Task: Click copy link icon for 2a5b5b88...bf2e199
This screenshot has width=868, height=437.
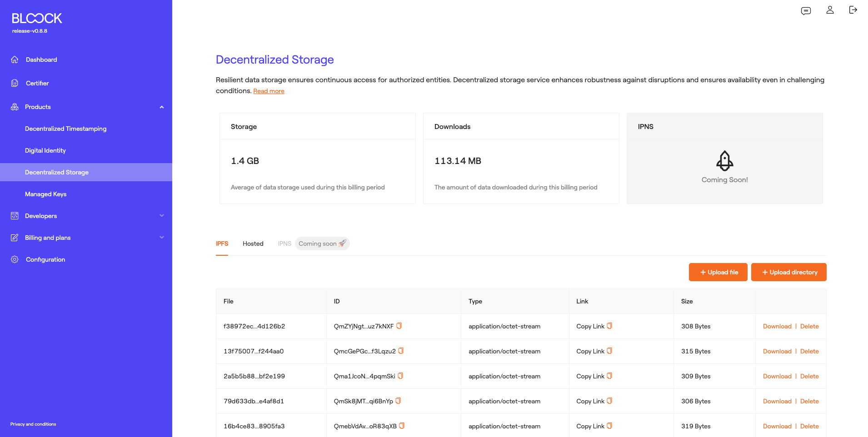Action: click(609, 376)
